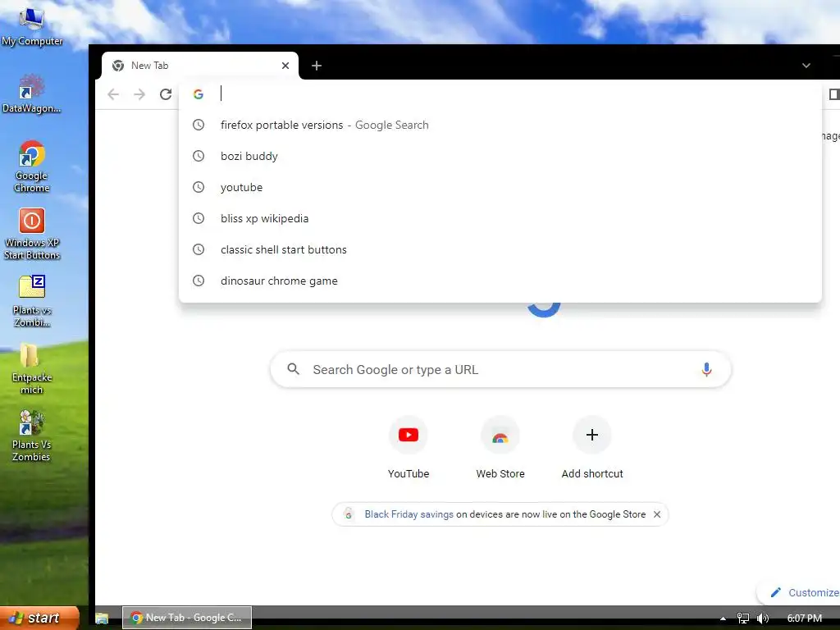Click the 6:07 PM clock
The height and width of the screenshot is (630, 840).
coord(804,619)
